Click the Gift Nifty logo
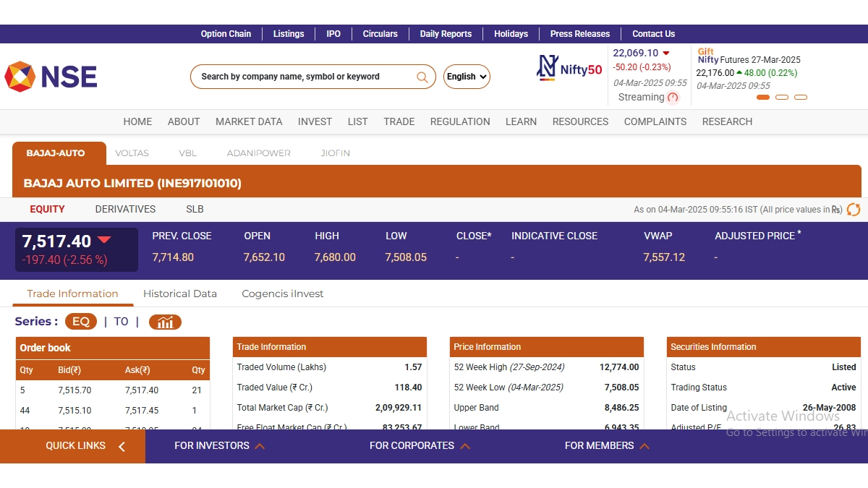This screenshot has height=488, width=868. 707,56
